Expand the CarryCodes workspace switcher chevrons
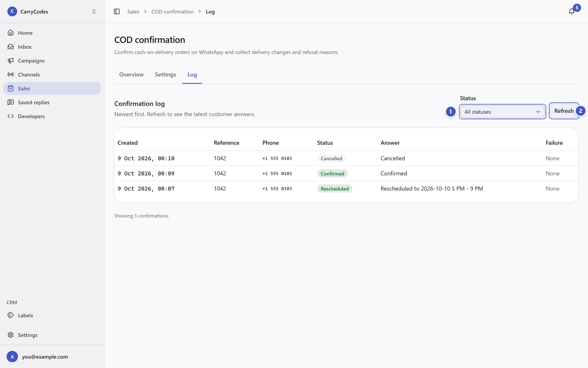The height and width of the screenshot is (368, 588). [x=94, y=11]
